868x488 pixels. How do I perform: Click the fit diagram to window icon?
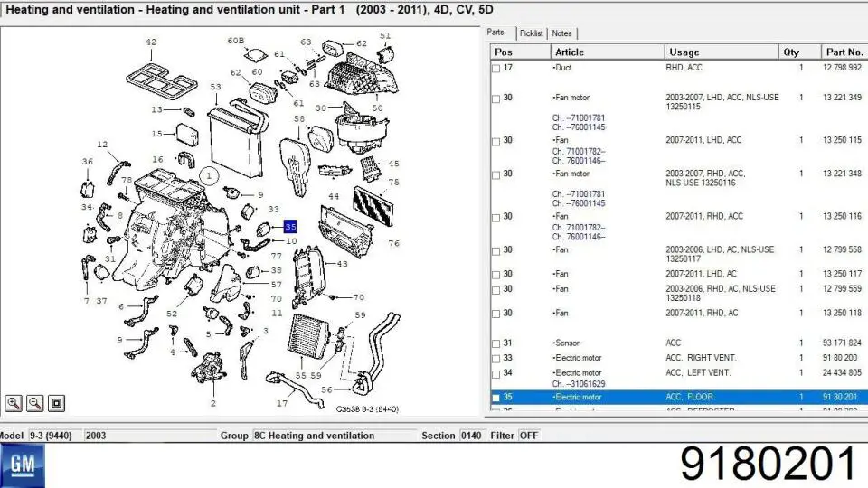point(56,403)
